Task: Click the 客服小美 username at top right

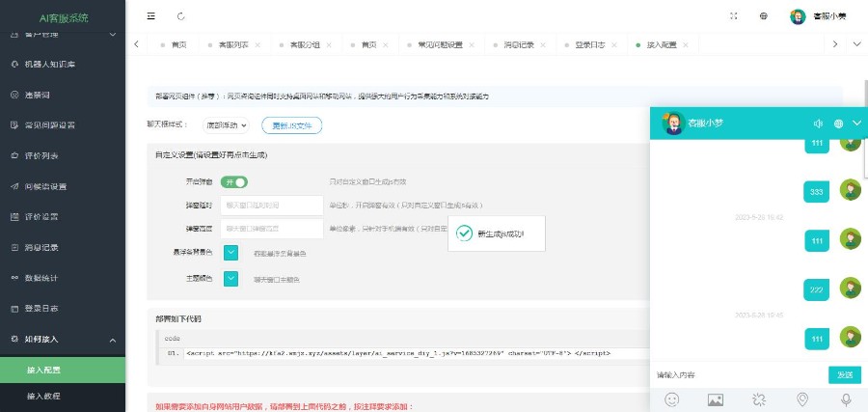Action: [829, 16]
